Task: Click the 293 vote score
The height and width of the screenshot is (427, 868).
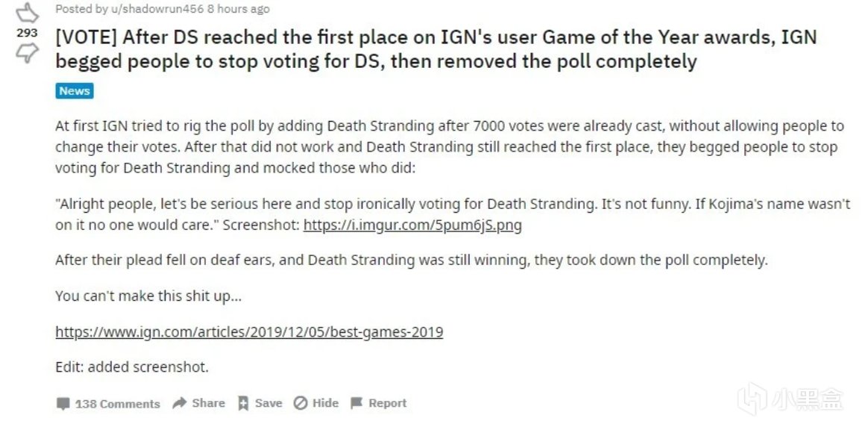Action: (27, 34)
